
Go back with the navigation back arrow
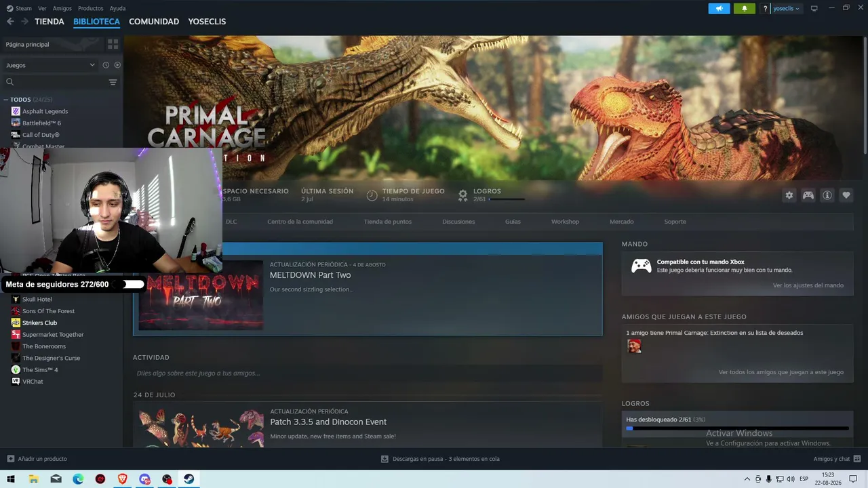point(10,22)
